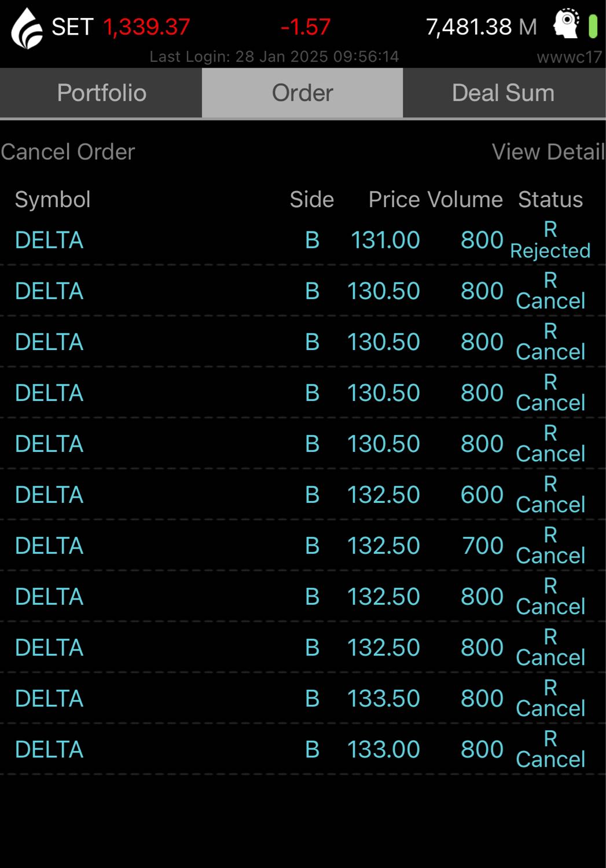Select the Order tab

[302, 93]
